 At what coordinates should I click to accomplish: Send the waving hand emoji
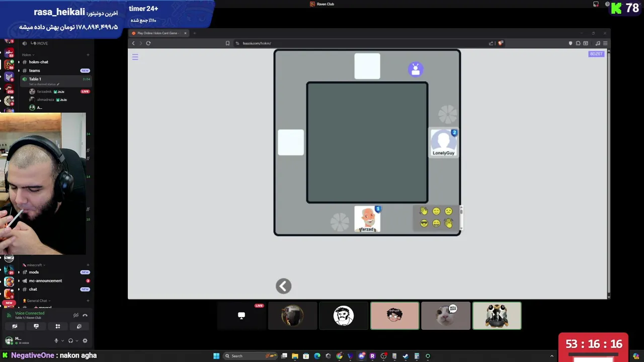[424, 211]
